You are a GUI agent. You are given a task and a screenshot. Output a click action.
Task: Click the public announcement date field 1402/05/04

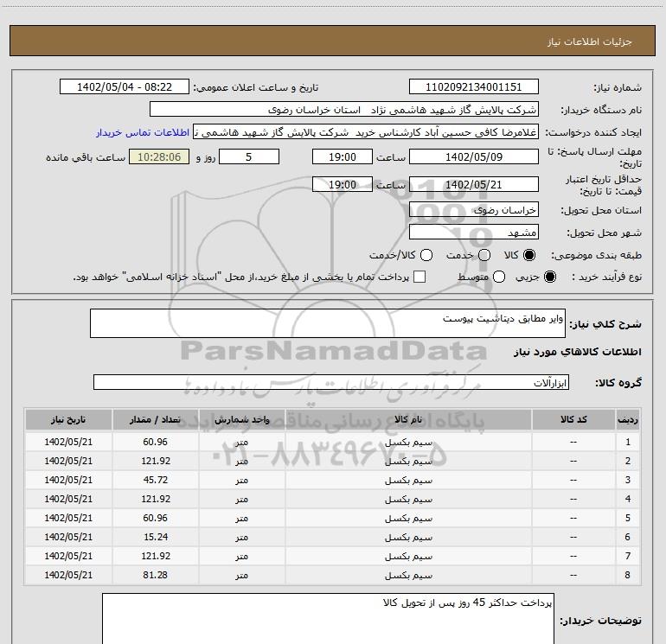(125, 87)
